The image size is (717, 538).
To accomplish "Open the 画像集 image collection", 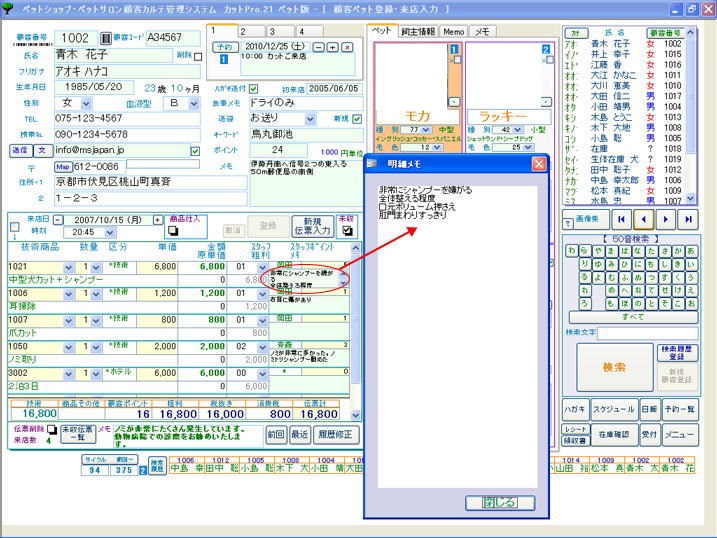I will (587, 219).
